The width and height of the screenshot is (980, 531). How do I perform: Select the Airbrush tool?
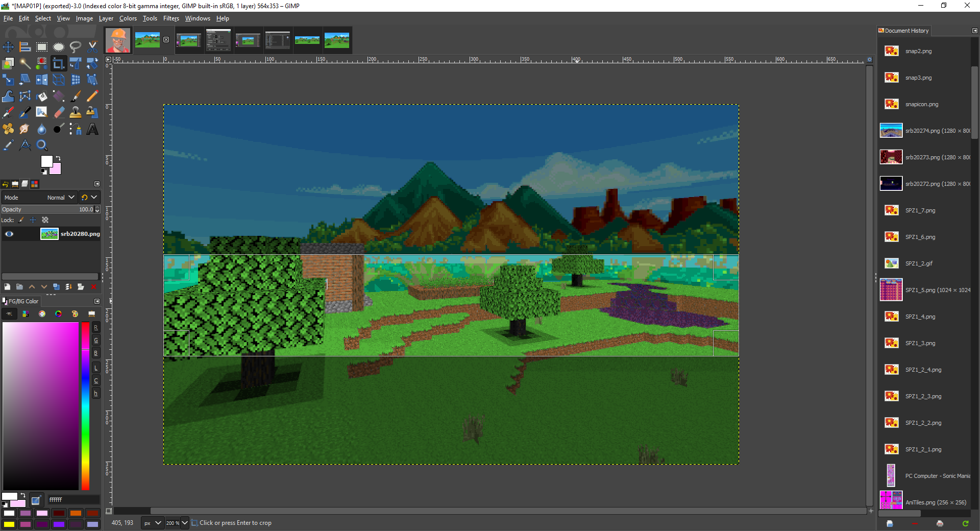(x=8, y=112)
